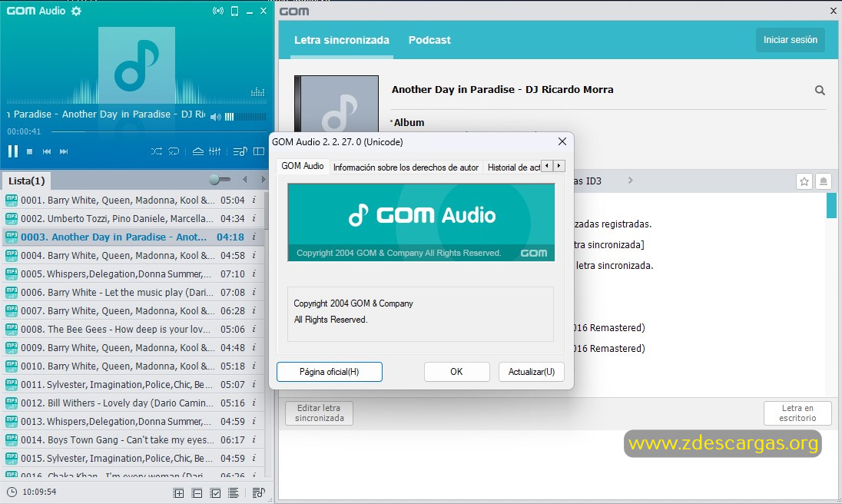Toggle the repeat mode button
Screen dimensions: 842x504
174,151
